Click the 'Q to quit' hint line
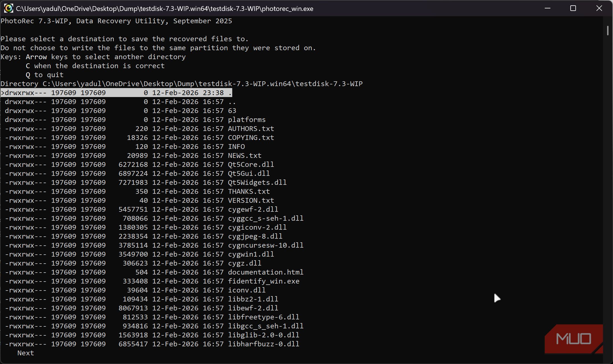The image size is (613, 364). point(45,75)
